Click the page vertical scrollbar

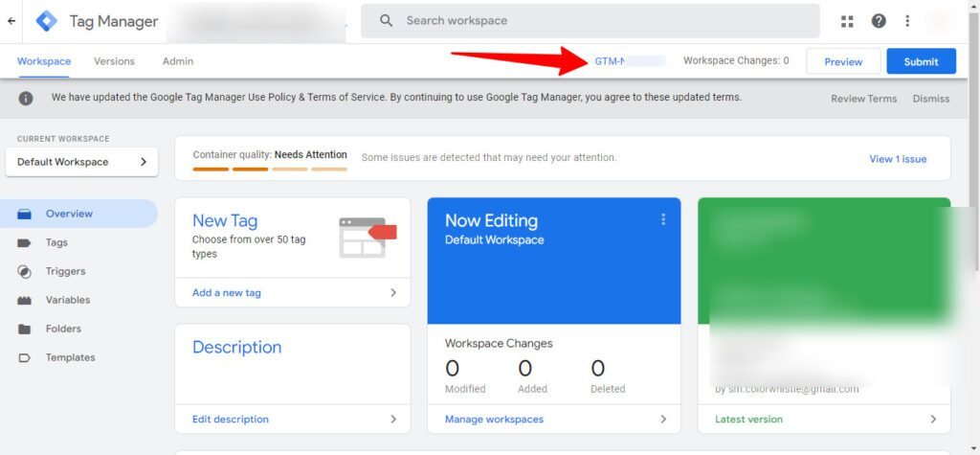pos(975,144)
